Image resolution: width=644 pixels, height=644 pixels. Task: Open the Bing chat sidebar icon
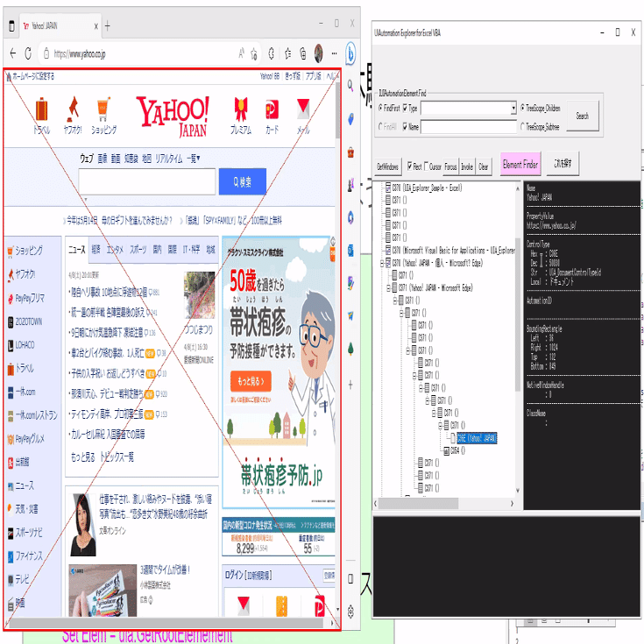[x=350, y=53]
